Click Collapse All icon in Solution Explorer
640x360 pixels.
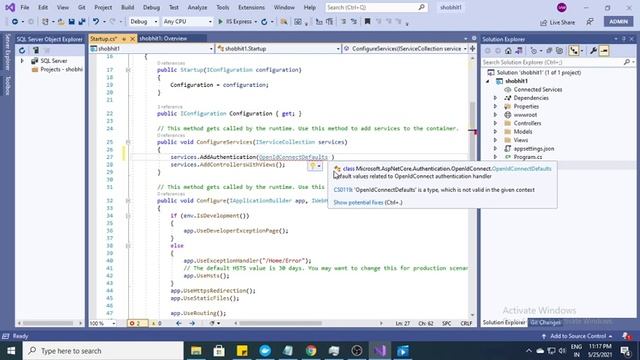(549, 51)
